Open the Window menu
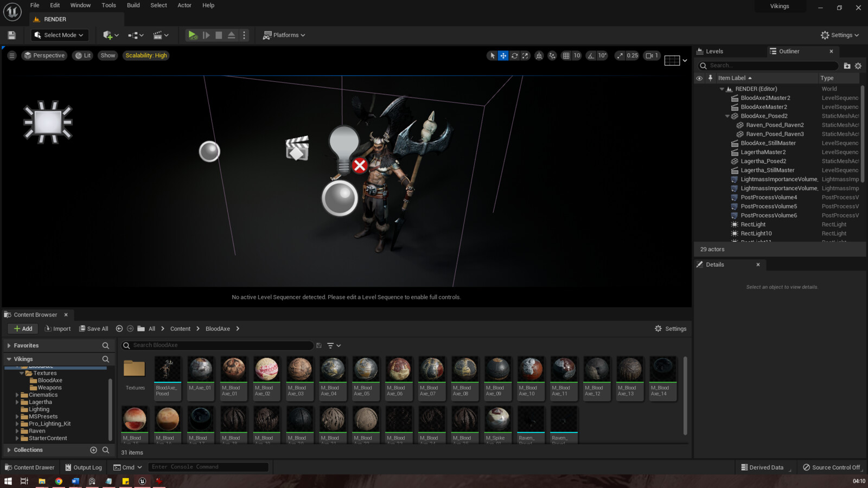Viewport: 868px width, 488px height. (x=80, y=5)
